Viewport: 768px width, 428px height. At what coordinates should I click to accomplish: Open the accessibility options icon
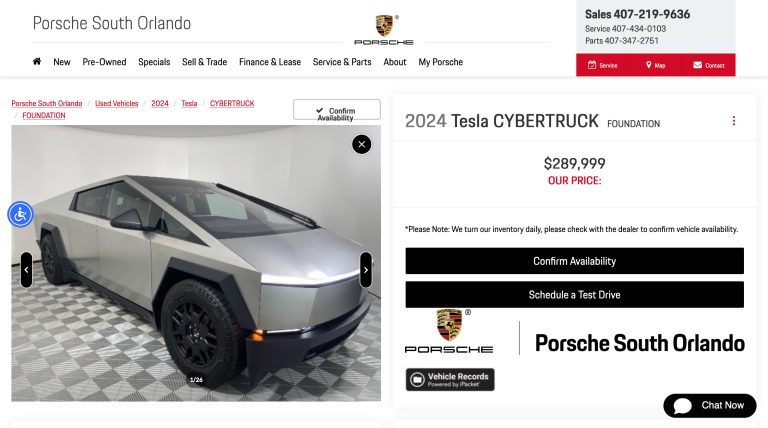tap(20, 214)
